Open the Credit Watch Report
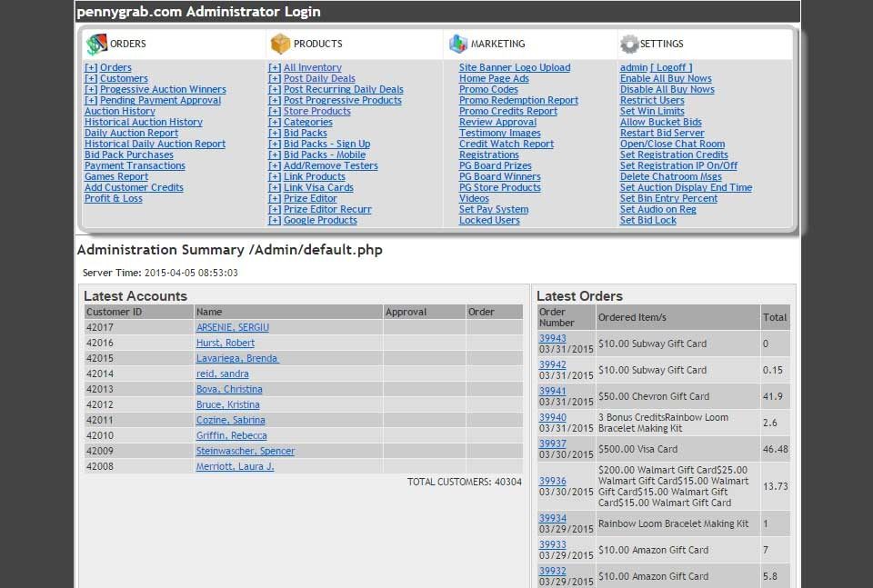The height and width of the screenshot is (588, 873). (x=507, y=144)
